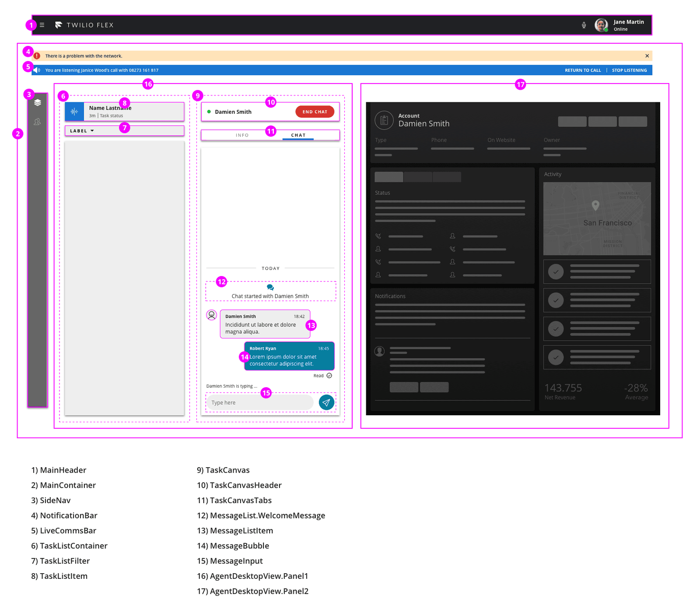Dismiss the network problem notification
This screenshot has width=700, height=613.
647,56
